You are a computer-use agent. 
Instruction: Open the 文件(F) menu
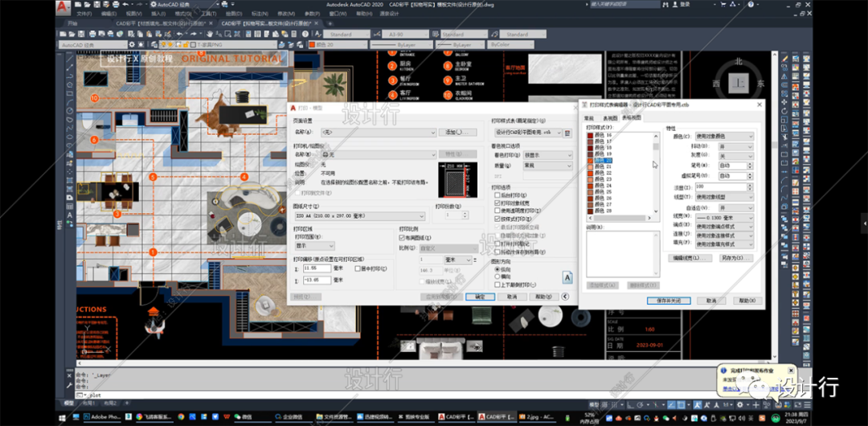(x=84, y=14)
